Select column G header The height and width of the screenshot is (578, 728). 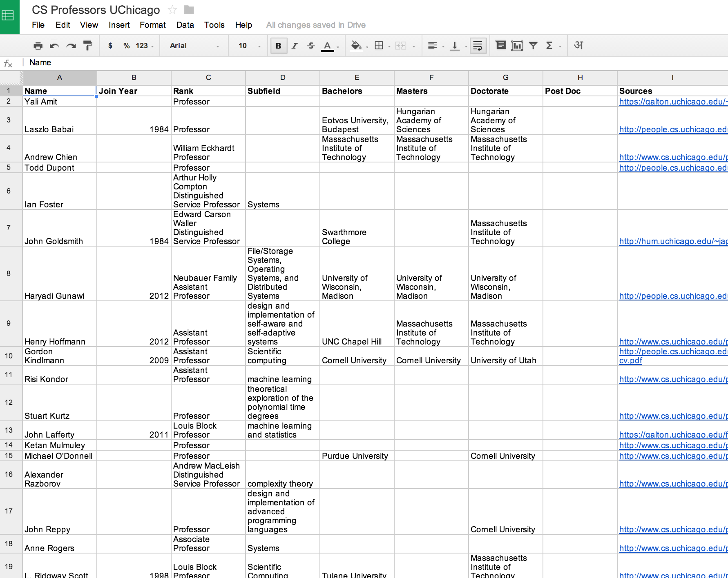pos(506,78)
